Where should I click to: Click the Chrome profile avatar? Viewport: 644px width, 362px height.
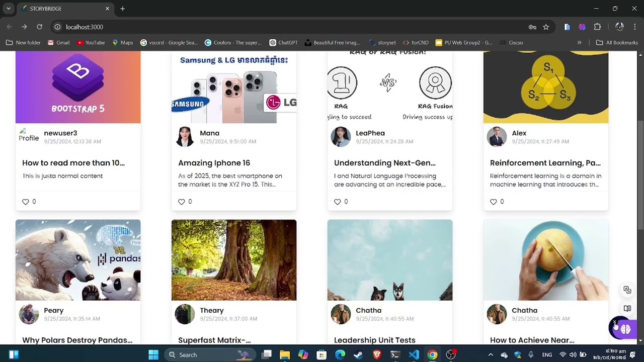point(619,27)
